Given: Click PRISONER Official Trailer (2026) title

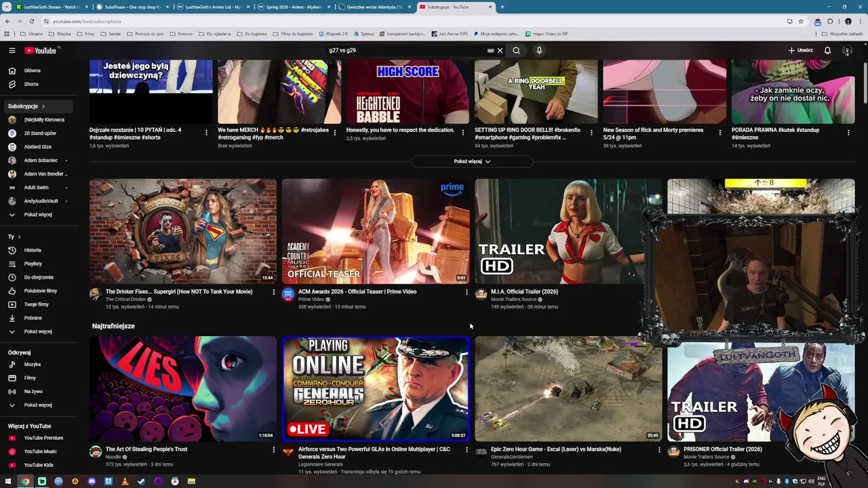Looking at the screenshot, I should pos(723,449).
